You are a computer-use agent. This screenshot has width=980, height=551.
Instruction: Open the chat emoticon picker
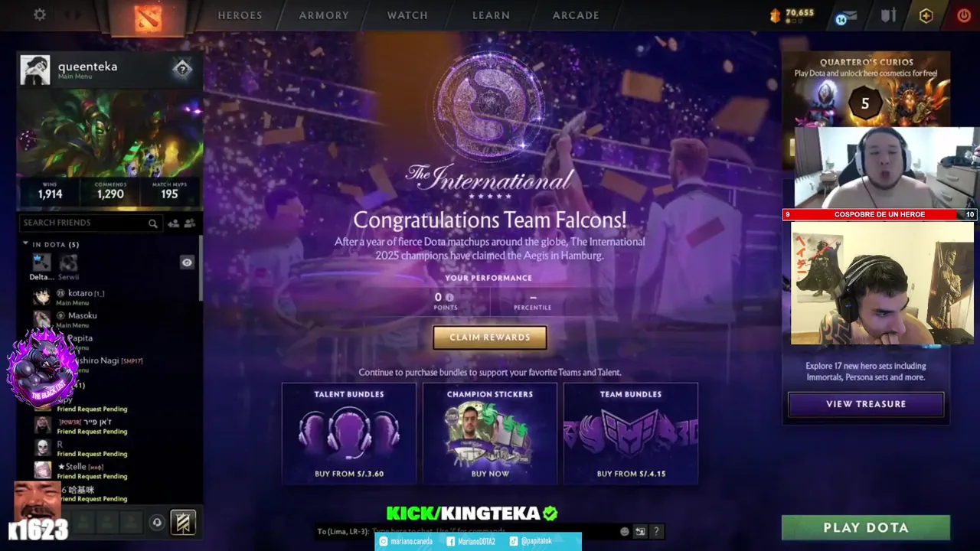(x=625, y=531)
